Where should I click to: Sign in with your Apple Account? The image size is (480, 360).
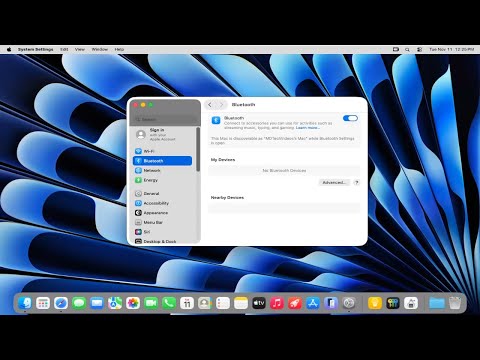click(162, 134)
